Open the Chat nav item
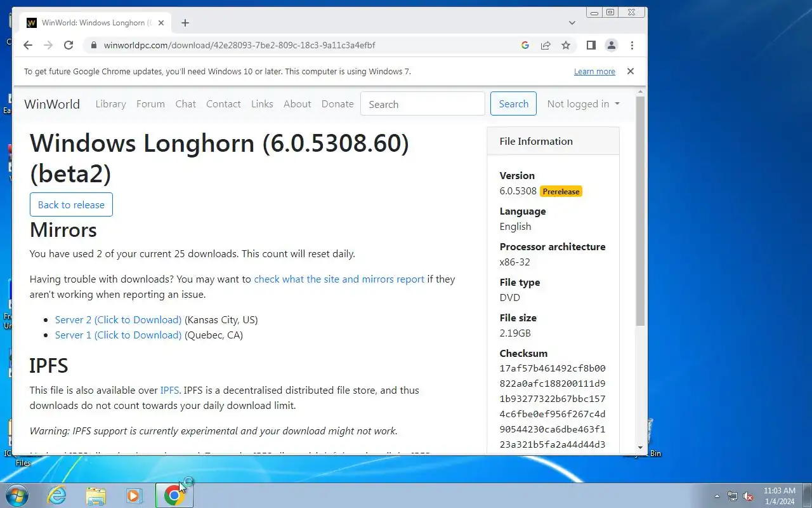Image resolution: width=812 pixels, height=508 pixels. point(186,104)
